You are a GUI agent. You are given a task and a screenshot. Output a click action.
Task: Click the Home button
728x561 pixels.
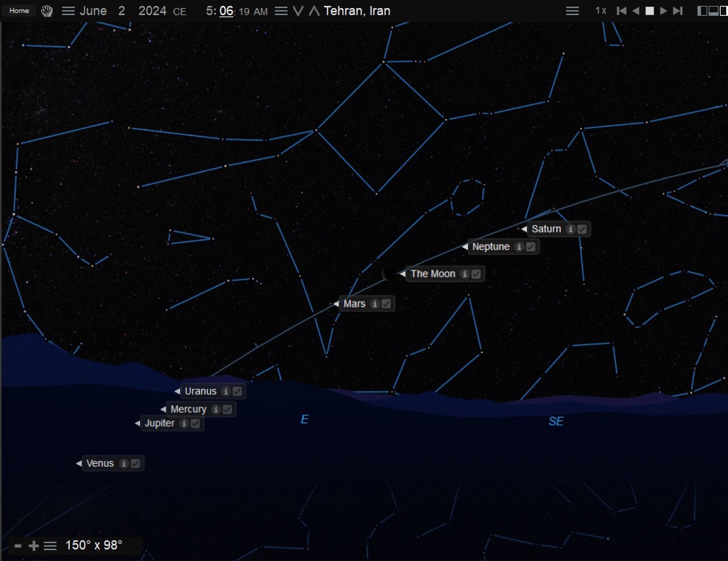(19, 11)
